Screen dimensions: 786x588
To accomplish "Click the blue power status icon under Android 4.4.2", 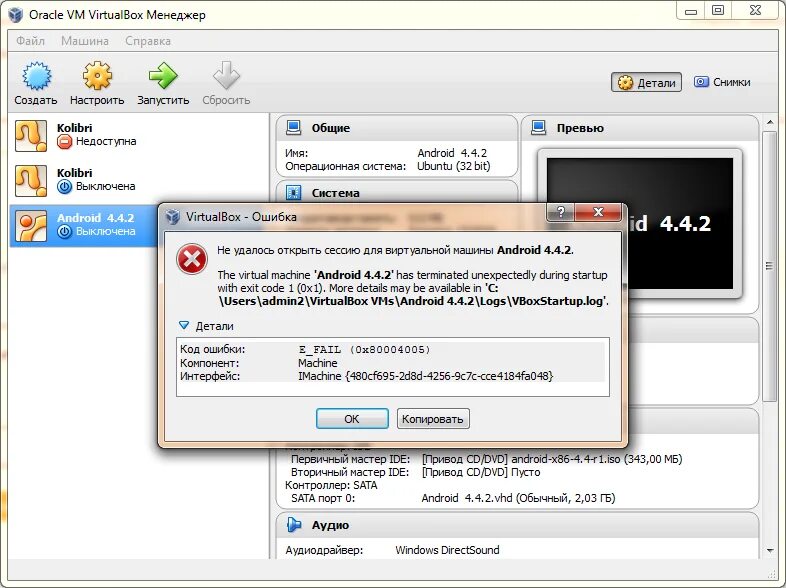I will pyautogui.click(x=64, y=231).
